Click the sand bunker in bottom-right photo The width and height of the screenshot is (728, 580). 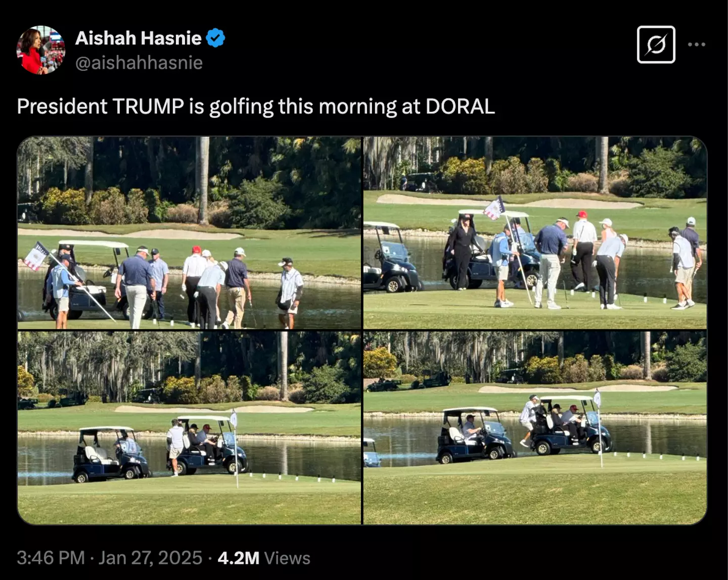577,389
